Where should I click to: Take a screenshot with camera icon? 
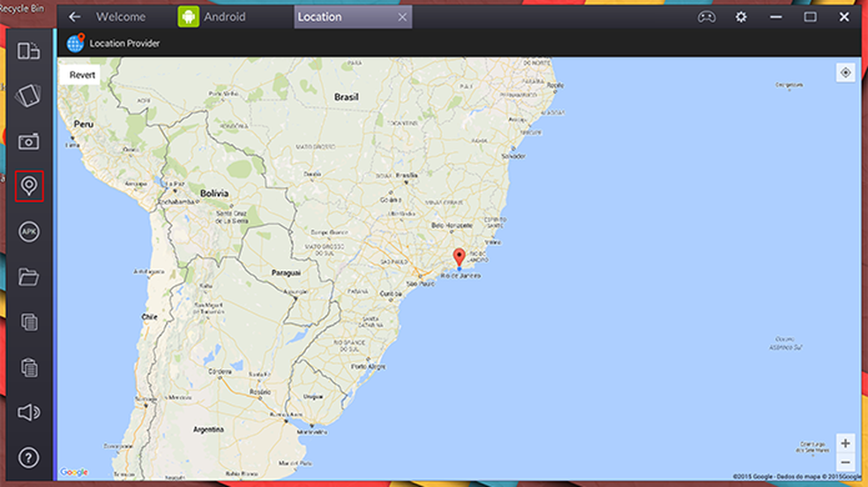(x=28, y=142)
